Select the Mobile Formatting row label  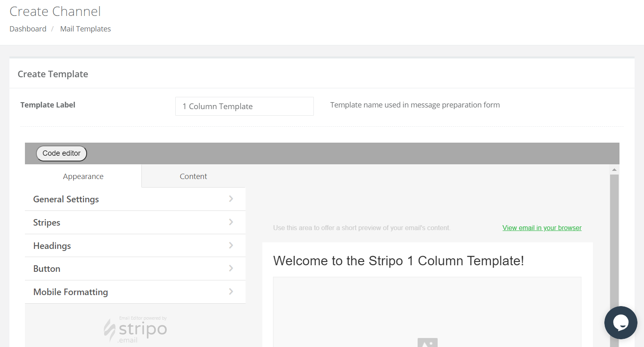71,292
